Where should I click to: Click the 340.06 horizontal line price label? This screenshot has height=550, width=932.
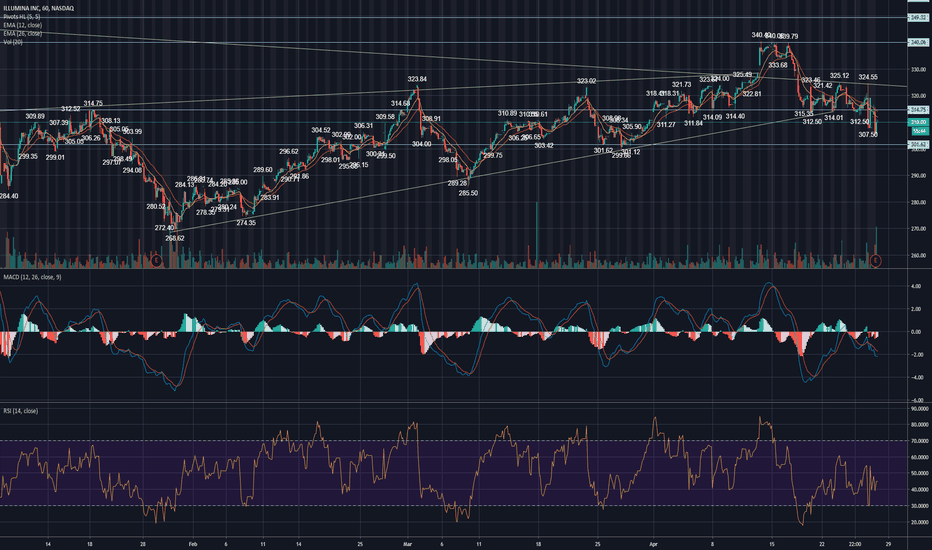click(x=918, y=42)
